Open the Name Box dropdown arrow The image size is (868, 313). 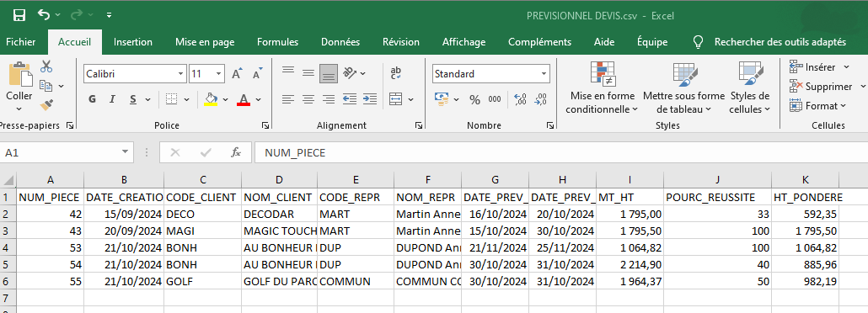[125, 152]
